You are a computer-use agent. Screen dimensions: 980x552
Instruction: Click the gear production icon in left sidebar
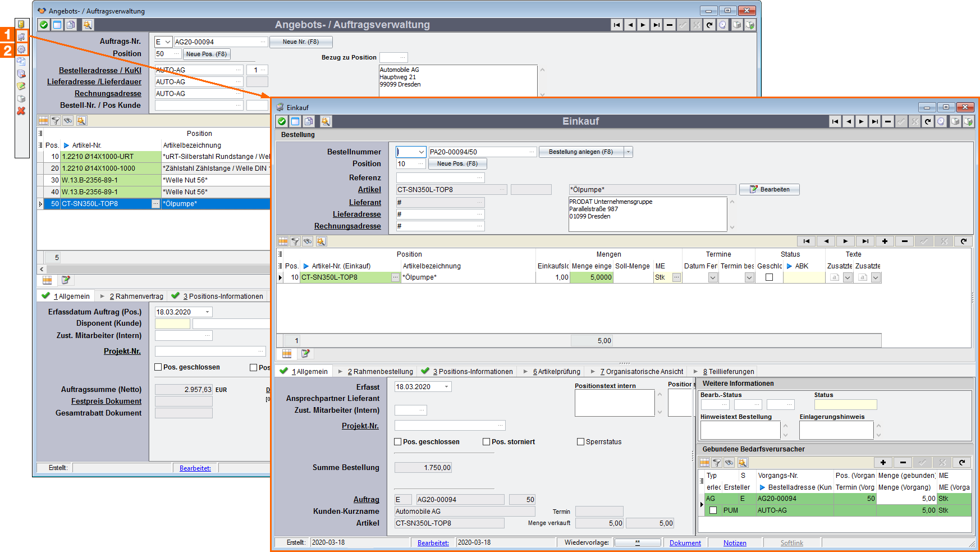click(x=21, y=49)
